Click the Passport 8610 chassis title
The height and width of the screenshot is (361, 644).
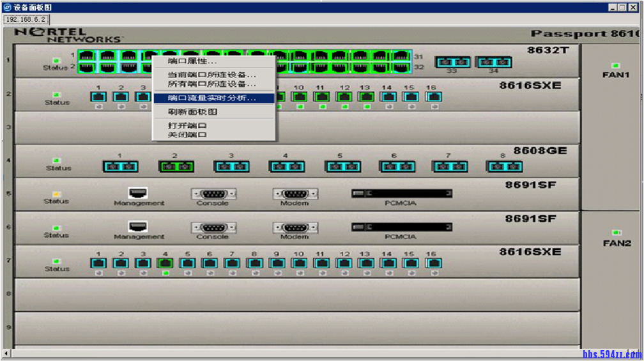coord(585,34)
